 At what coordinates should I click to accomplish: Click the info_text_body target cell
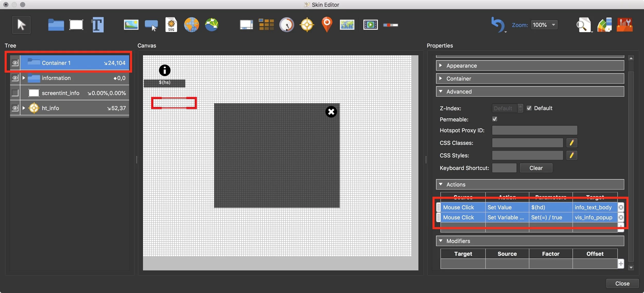pos(595,207)
